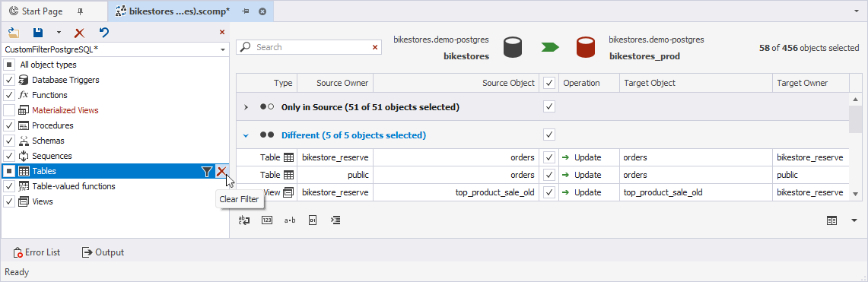Click the Procedures icon

point(24,125)
